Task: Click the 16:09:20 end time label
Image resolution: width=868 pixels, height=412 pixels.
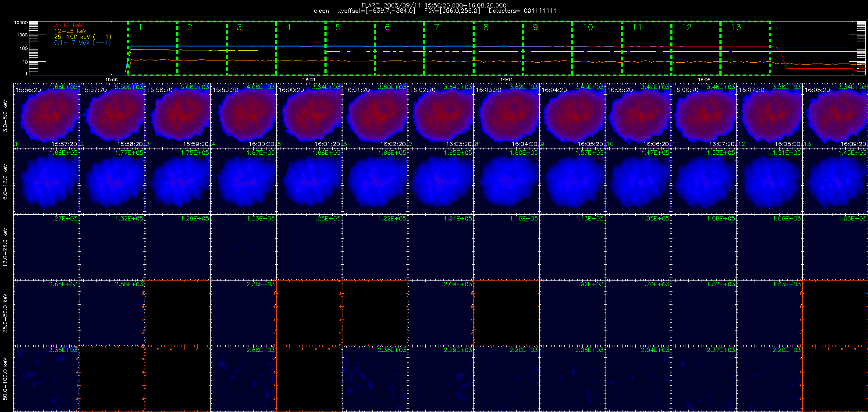Action: coord(853,144)
